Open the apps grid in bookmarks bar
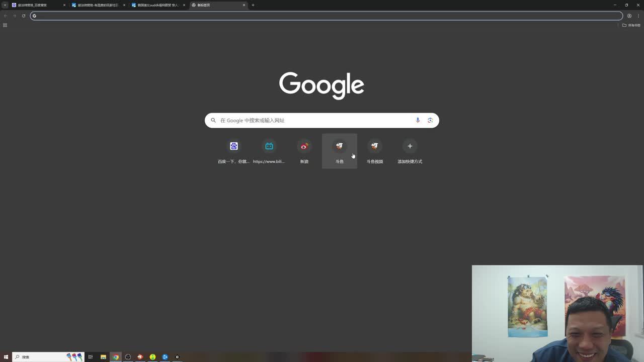 tap(5, 25)
